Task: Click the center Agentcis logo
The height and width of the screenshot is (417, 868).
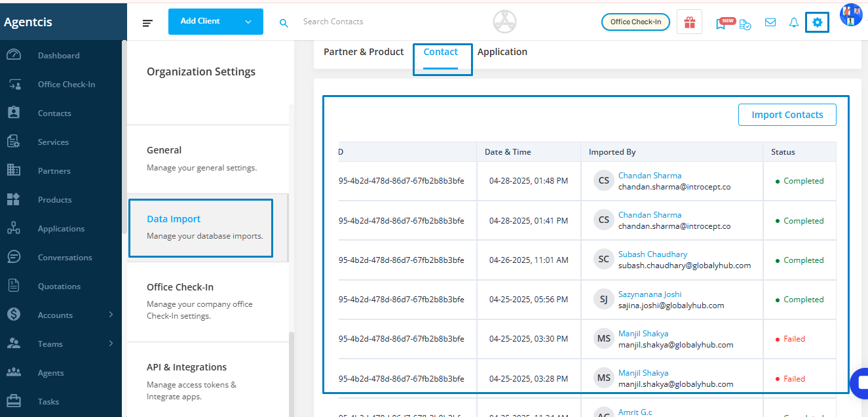Action: [504, 22]
